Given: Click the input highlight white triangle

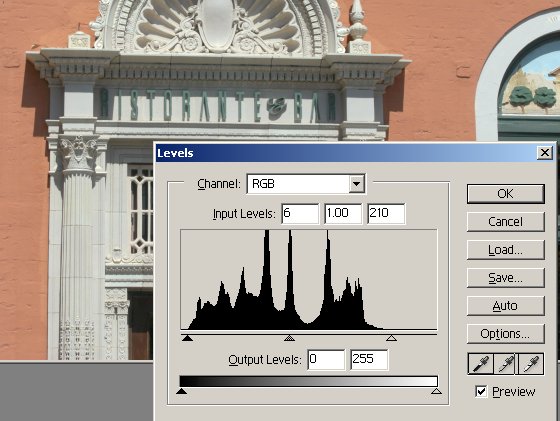Looking at the screenshot, I should coord(391,338).
